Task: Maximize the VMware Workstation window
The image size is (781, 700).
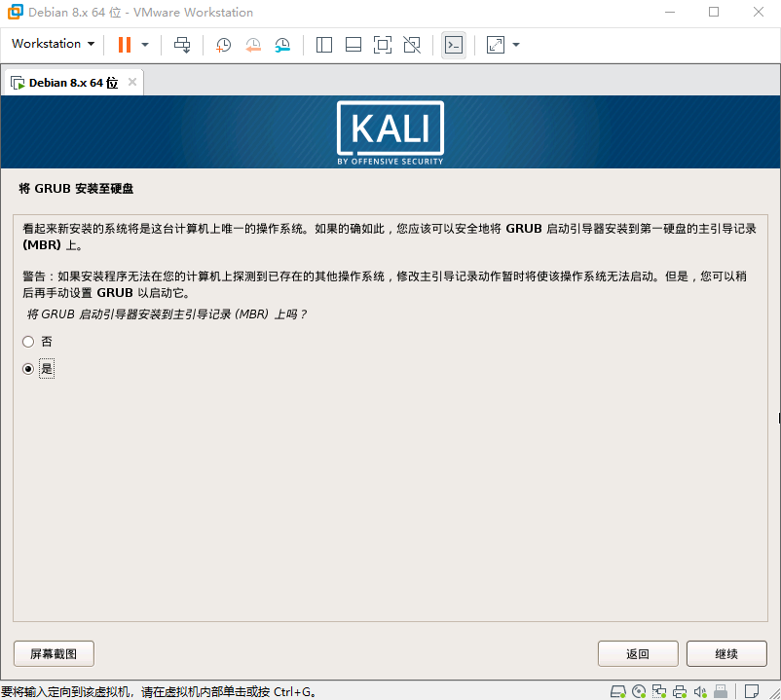Action: tap(714, 12)
